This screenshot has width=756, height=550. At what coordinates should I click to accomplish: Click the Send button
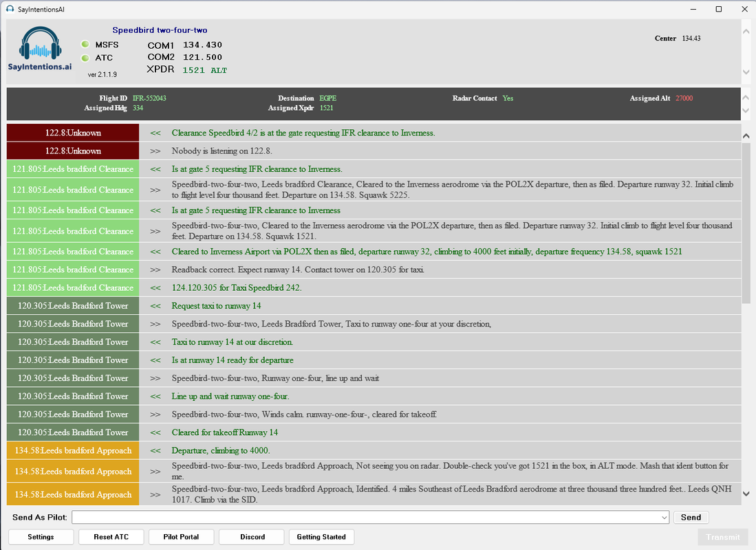[691, 517]
